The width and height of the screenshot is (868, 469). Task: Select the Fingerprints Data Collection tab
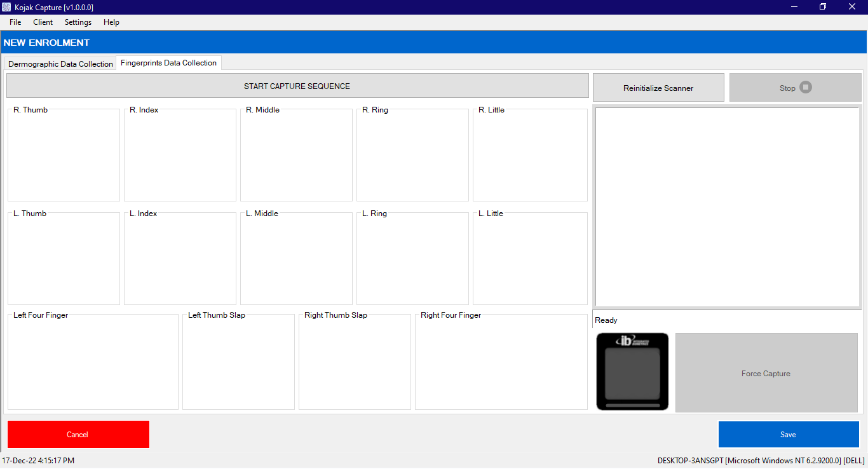(168, 63)
